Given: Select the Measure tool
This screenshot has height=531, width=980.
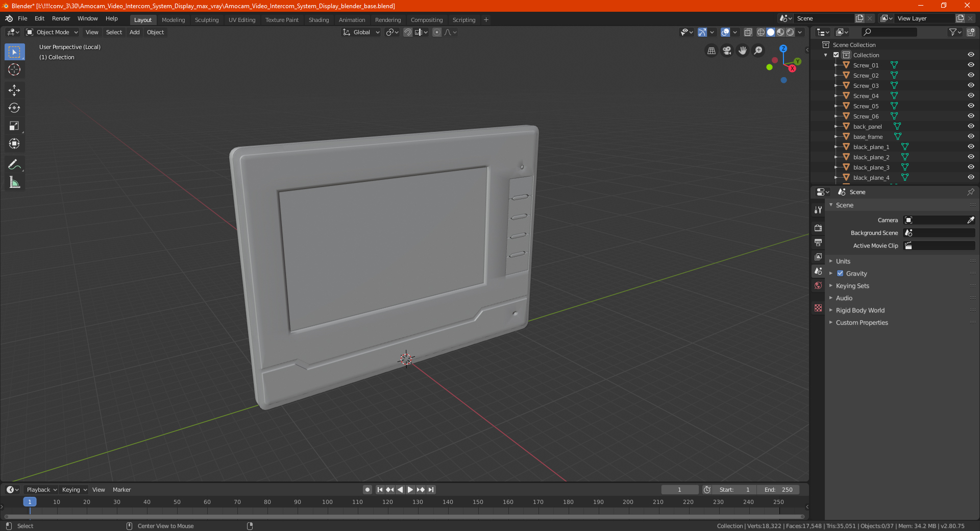Looking at the screenshot, I should coord(14,182).
